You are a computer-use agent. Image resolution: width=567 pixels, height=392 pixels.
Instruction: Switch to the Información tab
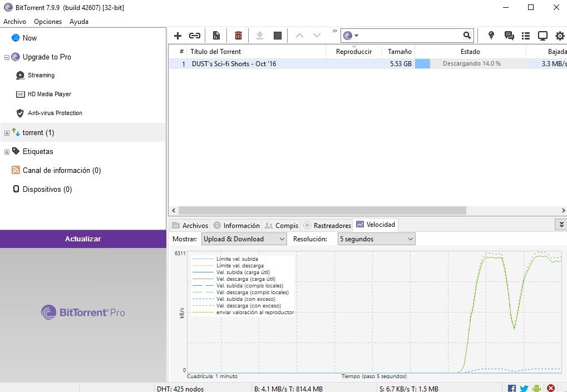[x=236, y=225]
